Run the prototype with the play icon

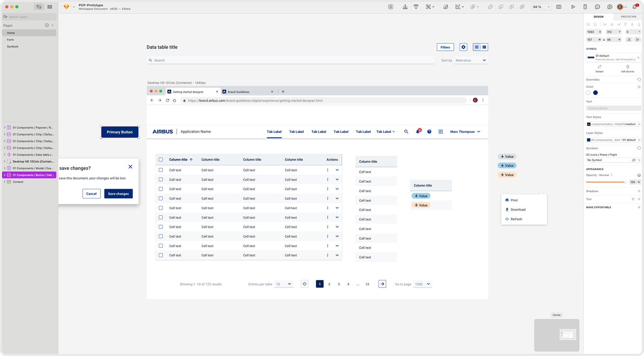coord(573,7)
